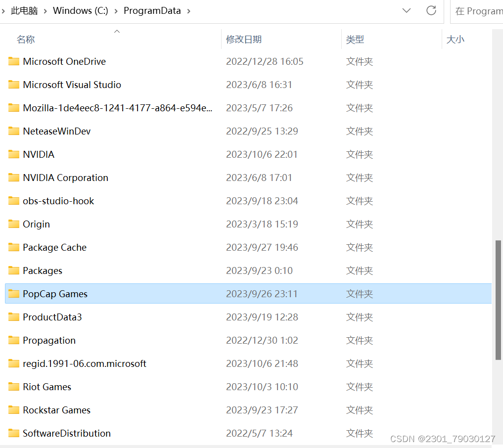Click the date 2023/6/8 16:31

tap(259, 85)
